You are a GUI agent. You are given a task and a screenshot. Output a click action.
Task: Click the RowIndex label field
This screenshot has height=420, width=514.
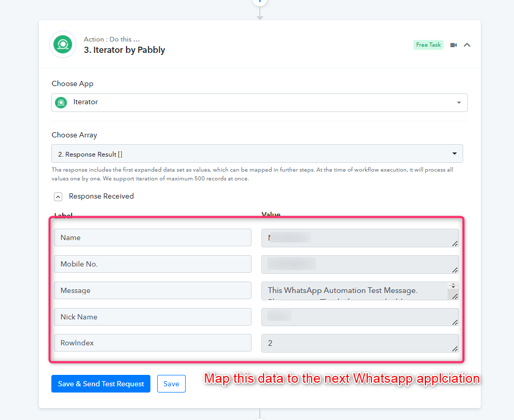coord(153,343)
